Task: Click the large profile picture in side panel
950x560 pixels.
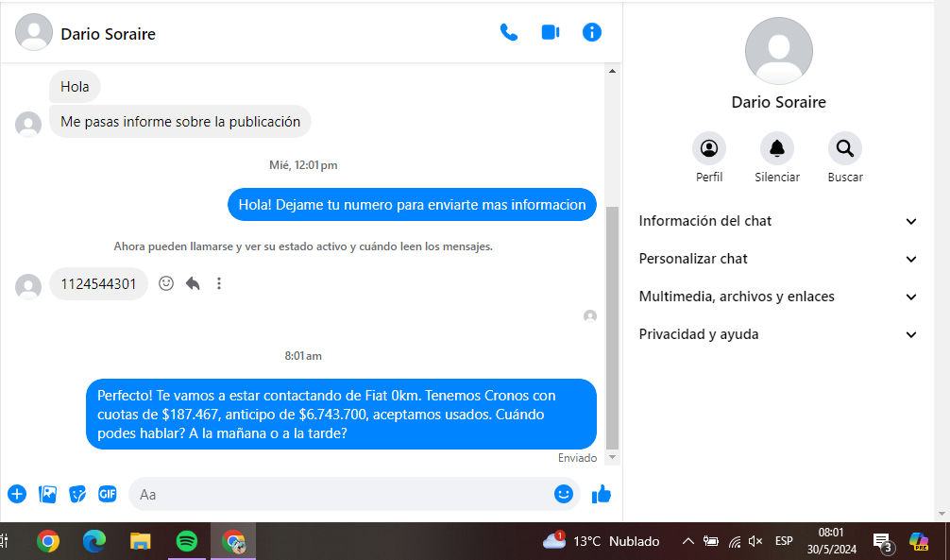Action: click(x=778, y=51)
